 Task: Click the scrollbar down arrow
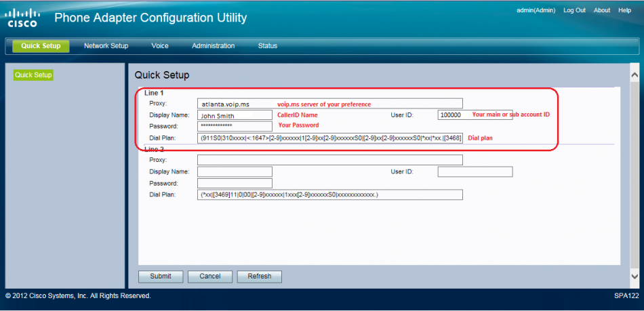[634, 276]
